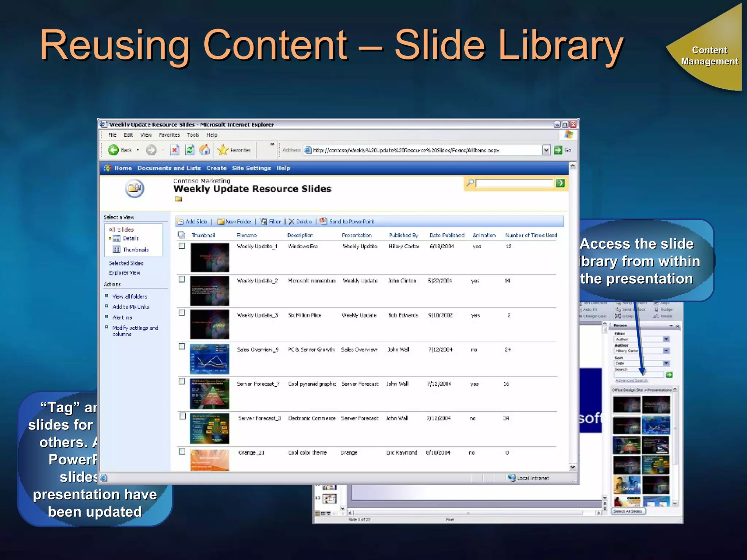Click the Thumbnails view icon in Select a View
Viewport: 747px width, 560px height.
(116, 249)
